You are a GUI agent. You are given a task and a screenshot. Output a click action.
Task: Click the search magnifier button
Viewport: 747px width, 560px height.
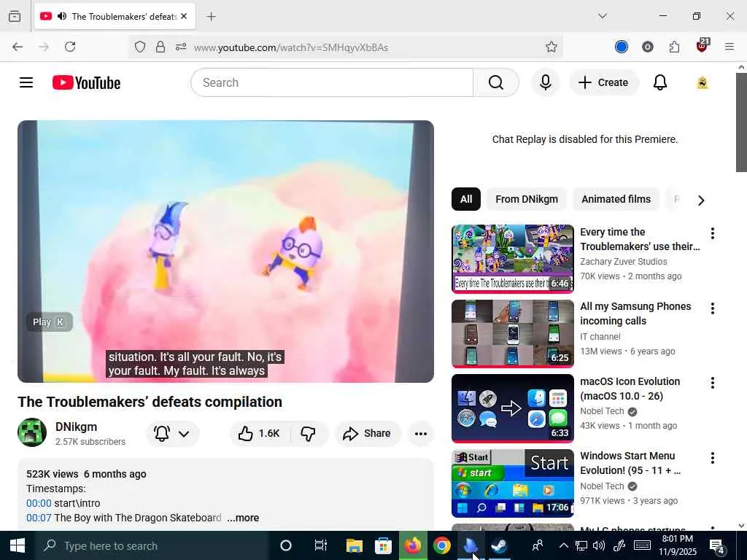coord(495,82)
